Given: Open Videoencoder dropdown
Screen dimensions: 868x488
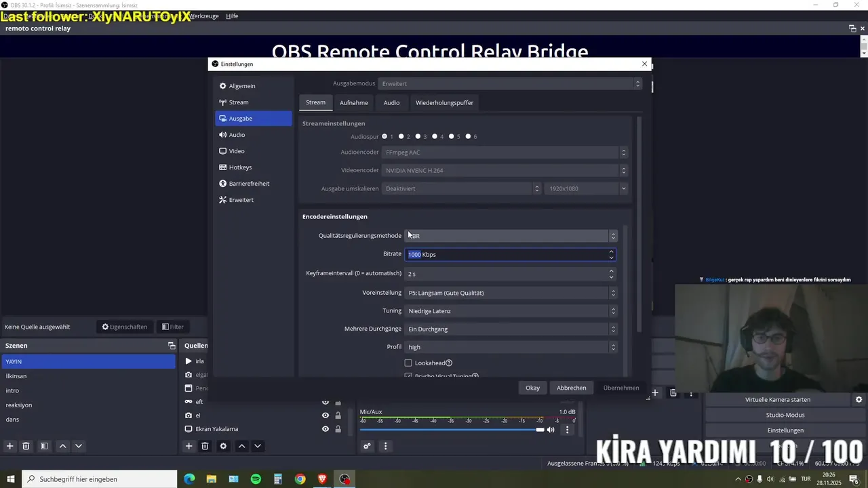Looking at the screenshot, I should click(505, 170).
